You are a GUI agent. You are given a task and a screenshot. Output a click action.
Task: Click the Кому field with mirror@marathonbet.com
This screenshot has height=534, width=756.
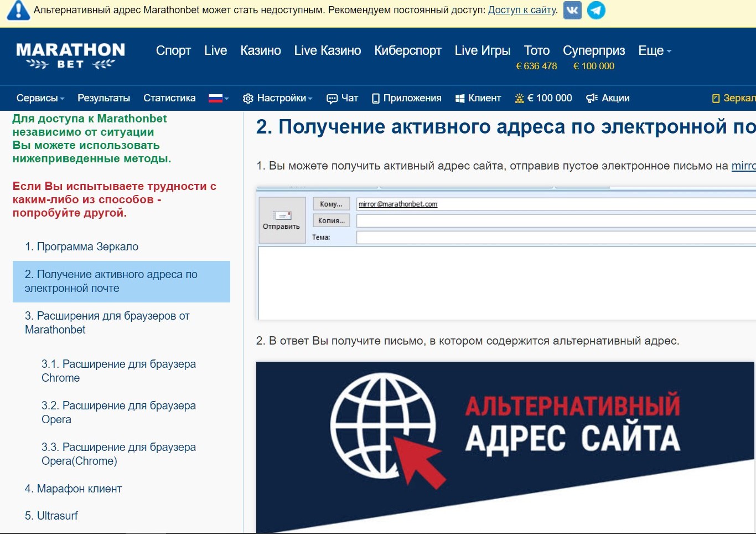pyautogui.click(x=556, y=204)
